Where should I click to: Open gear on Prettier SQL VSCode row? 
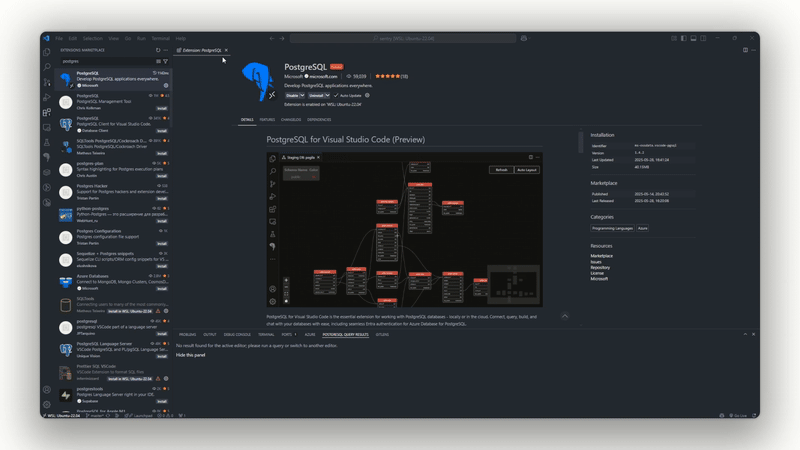click(x=166, y=379)
